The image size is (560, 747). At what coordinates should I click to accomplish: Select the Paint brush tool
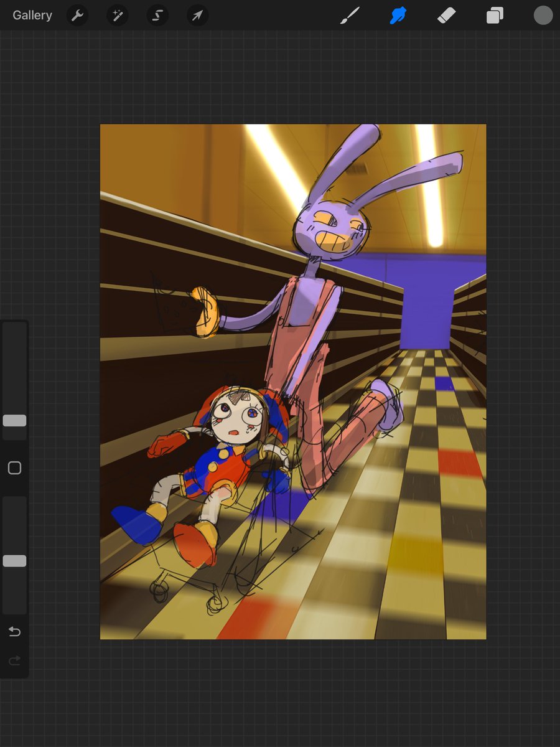(x=350, y=15)
